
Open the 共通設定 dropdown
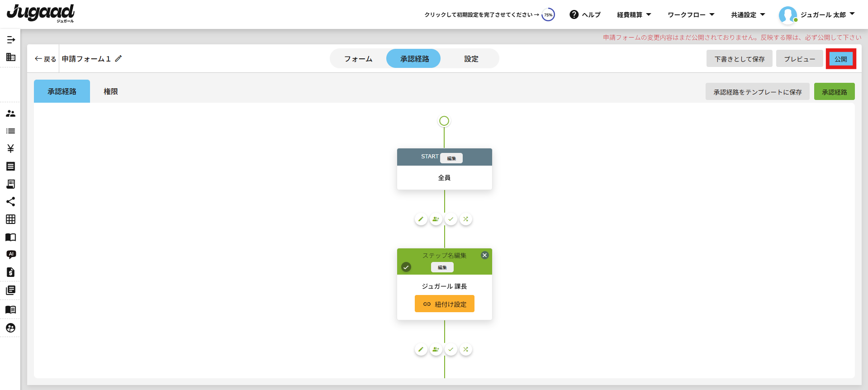tap(748, 15)
